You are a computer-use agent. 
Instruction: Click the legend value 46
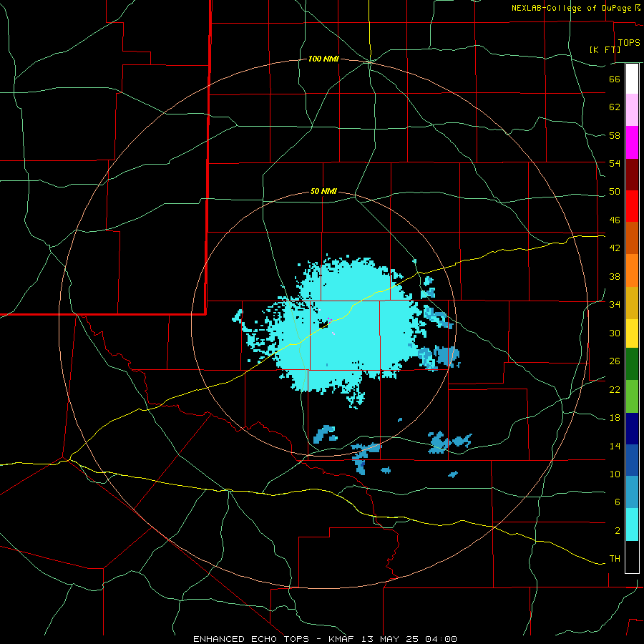tap(615, 220)
